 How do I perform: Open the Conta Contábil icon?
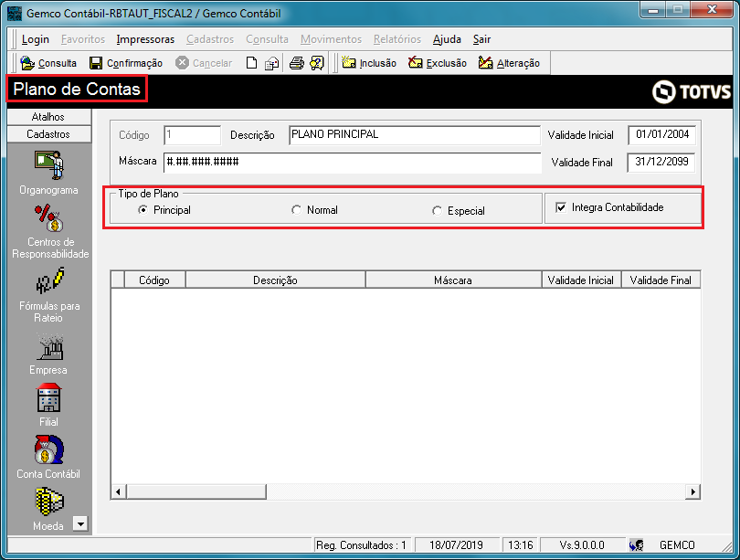tap(48, 449)
